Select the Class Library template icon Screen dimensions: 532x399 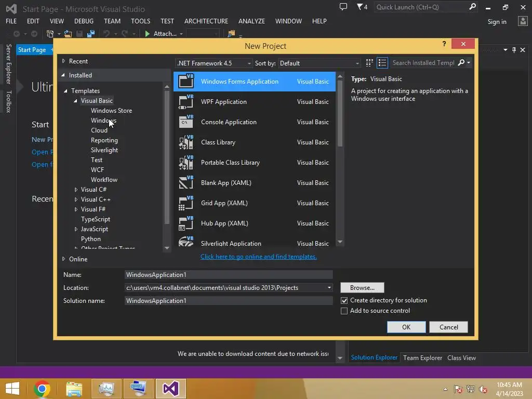point(186,142)
